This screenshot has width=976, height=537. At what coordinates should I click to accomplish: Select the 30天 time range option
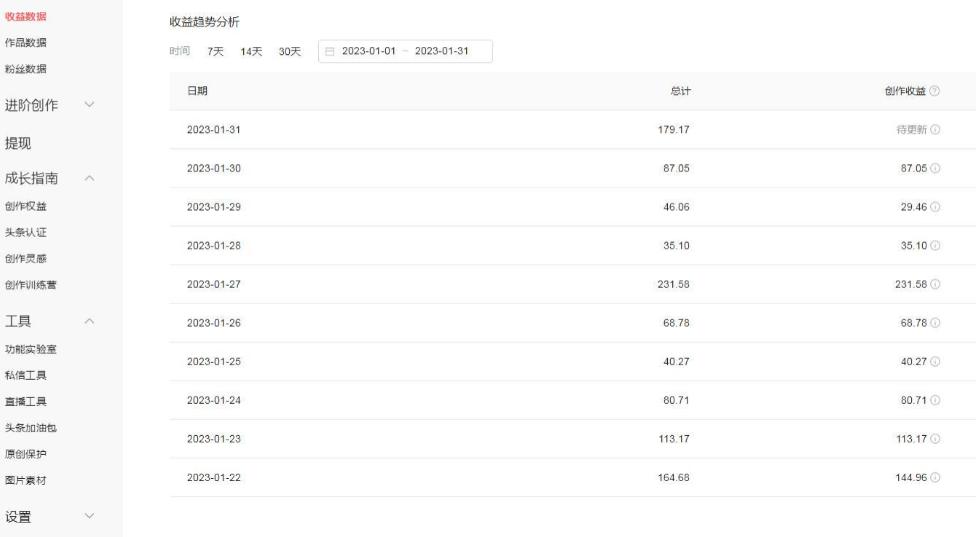point(289,52)
